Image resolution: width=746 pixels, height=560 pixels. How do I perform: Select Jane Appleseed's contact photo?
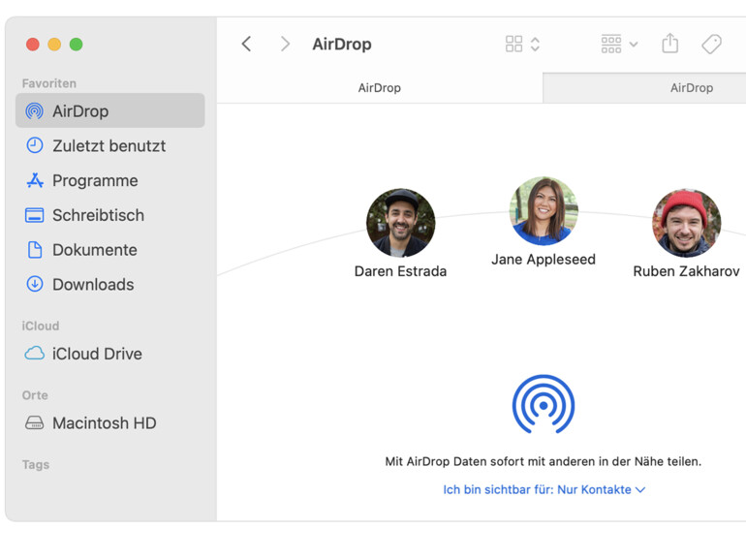pos(544,211)
